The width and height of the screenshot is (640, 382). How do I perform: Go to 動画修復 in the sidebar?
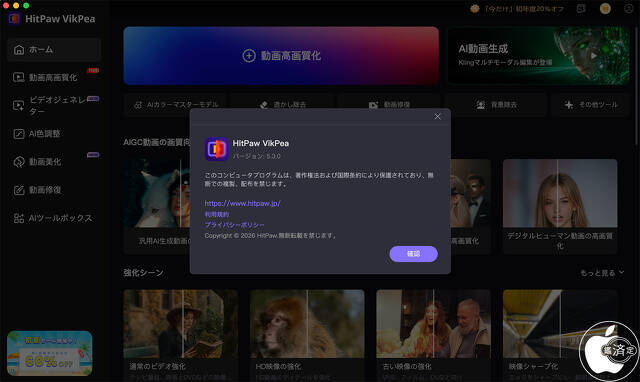pyautogui.click(x=53, y=190)
